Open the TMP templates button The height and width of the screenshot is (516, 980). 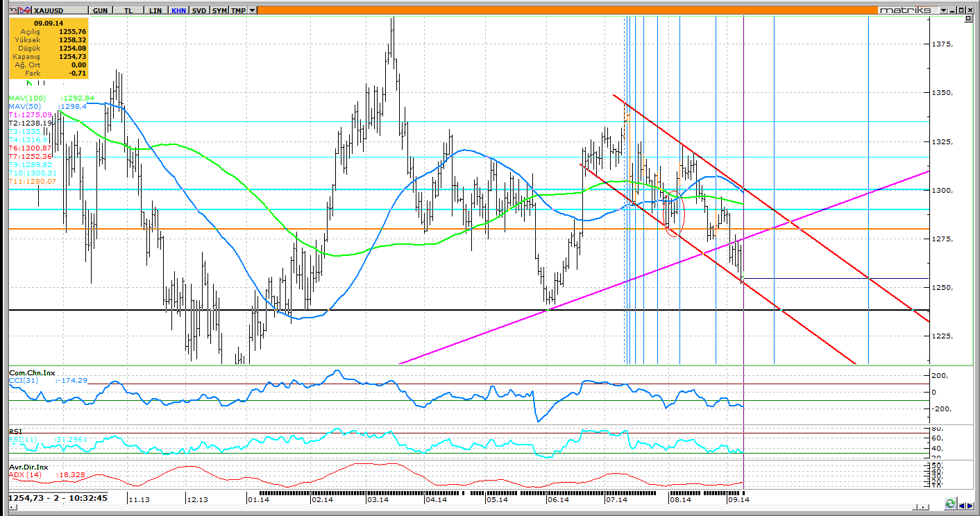click(x=238, y=10)
